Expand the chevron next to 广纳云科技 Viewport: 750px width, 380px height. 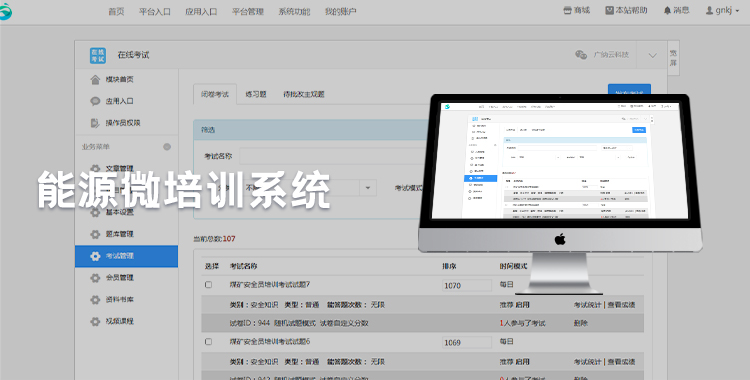pos(652,56)
